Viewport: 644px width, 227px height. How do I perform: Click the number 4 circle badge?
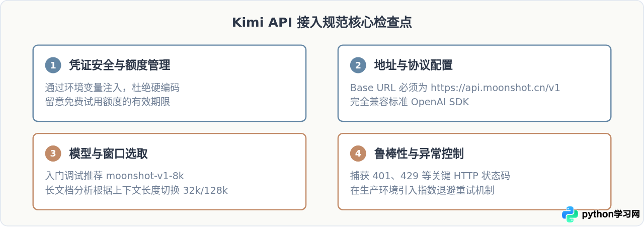point(358,154)
